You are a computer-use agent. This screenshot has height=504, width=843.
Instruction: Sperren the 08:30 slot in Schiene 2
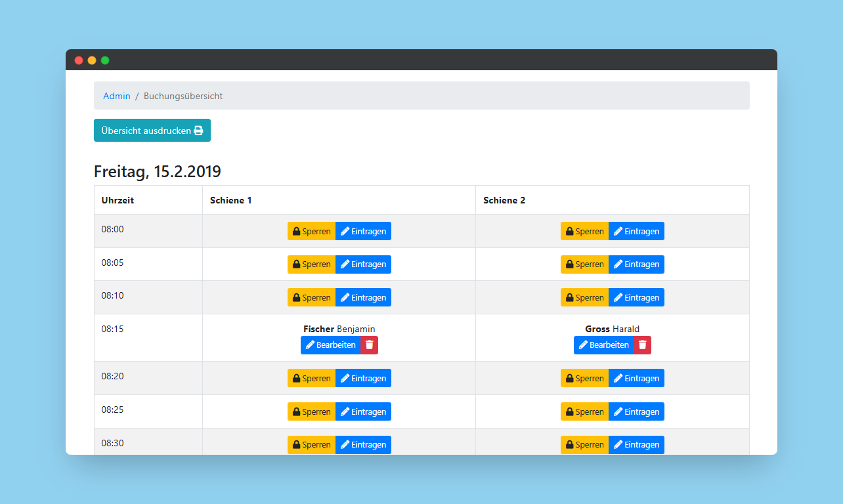click(x=584, y=445)
